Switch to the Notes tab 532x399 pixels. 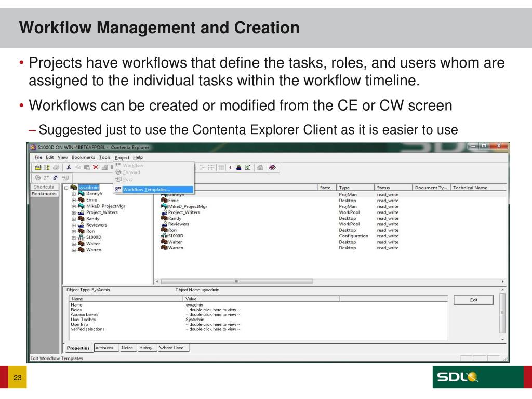[x=127, y=348]
